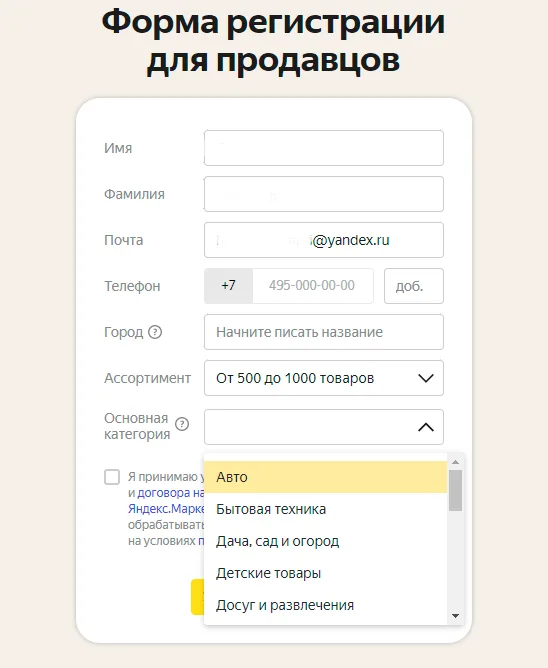Tick the Я принимаю terms checkbox
This screenshot has height=668, width=548.
(x=112, y=477)
